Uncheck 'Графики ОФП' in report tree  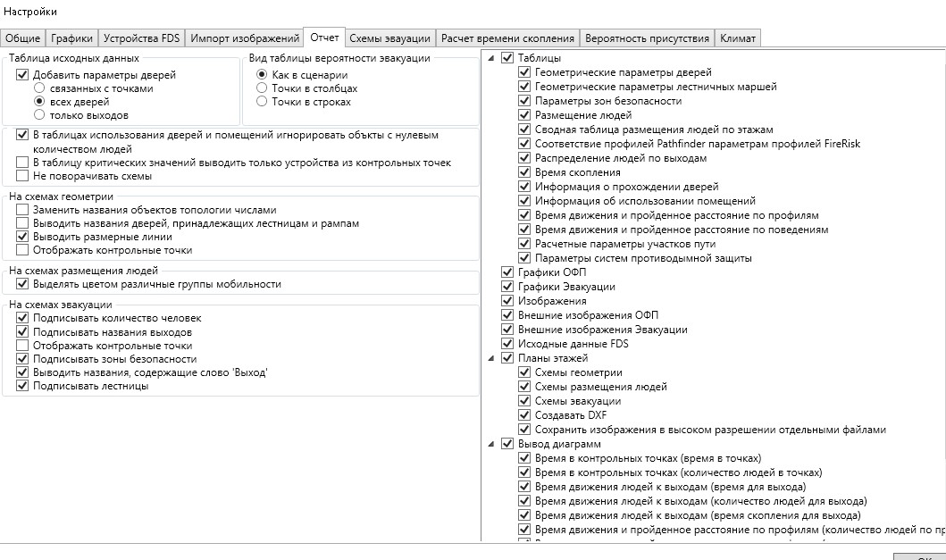[x=508, y=272]
